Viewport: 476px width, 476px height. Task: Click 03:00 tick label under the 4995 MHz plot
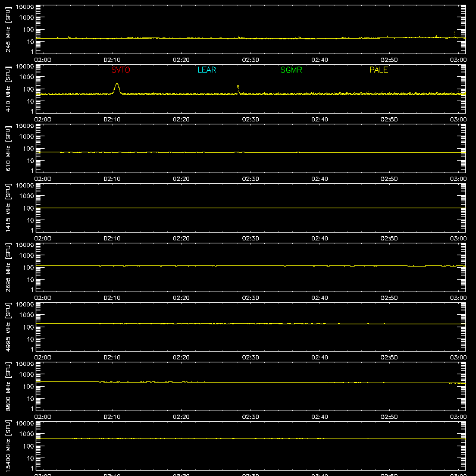point(458,358)
